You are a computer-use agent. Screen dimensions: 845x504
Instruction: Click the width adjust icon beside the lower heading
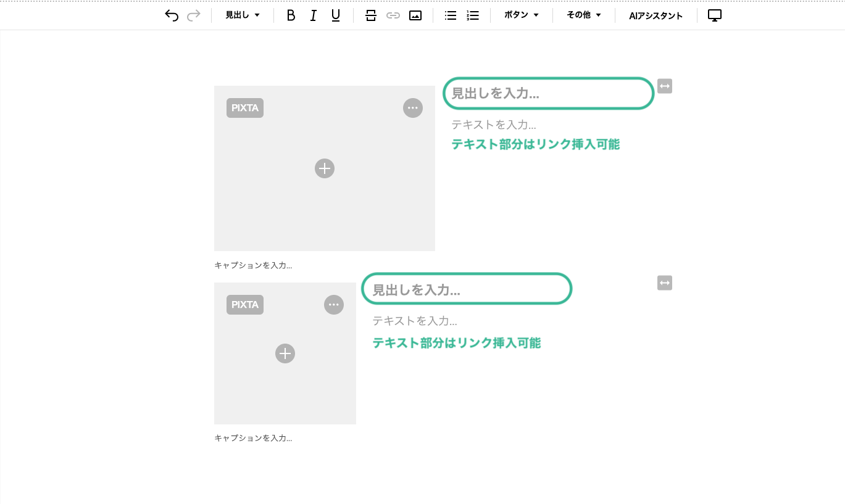(665, 283)
